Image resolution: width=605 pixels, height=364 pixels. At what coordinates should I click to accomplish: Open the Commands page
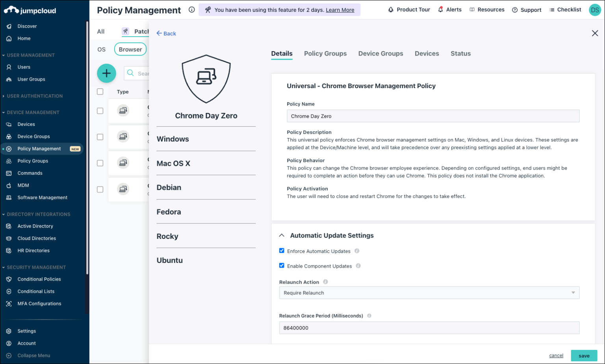(x=29, y=173)
